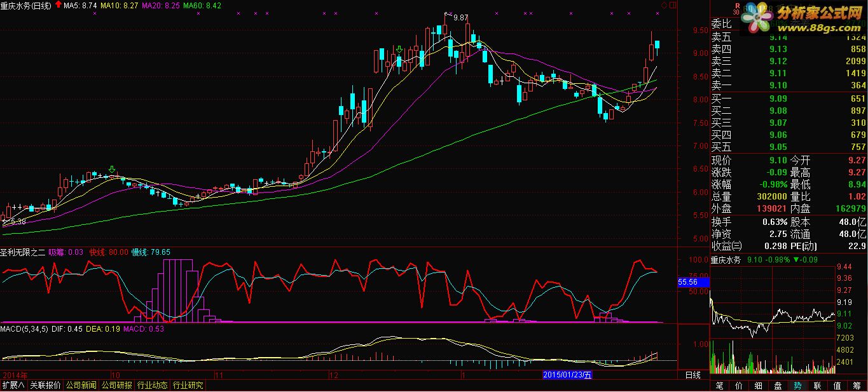Click the 快线: 80.00 value
The height and width of the screenshot is (392, 868).
pyautogui.click(x=109, y=252)
